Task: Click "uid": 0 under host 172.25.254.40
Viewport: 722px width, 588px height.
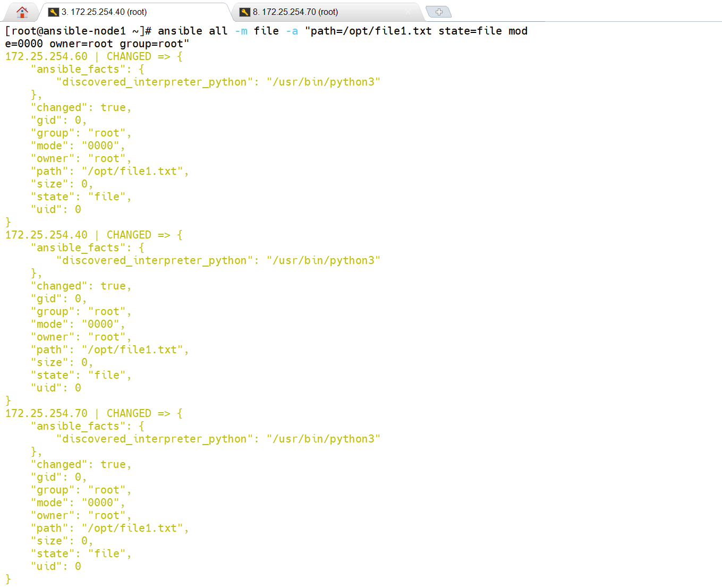Action: (x=56, y=388)
